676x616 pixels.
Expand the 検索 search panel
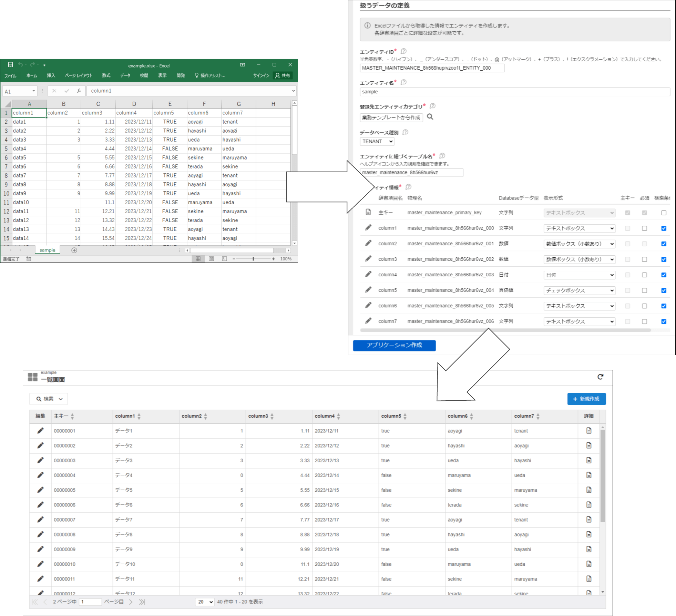pos(49,399)
